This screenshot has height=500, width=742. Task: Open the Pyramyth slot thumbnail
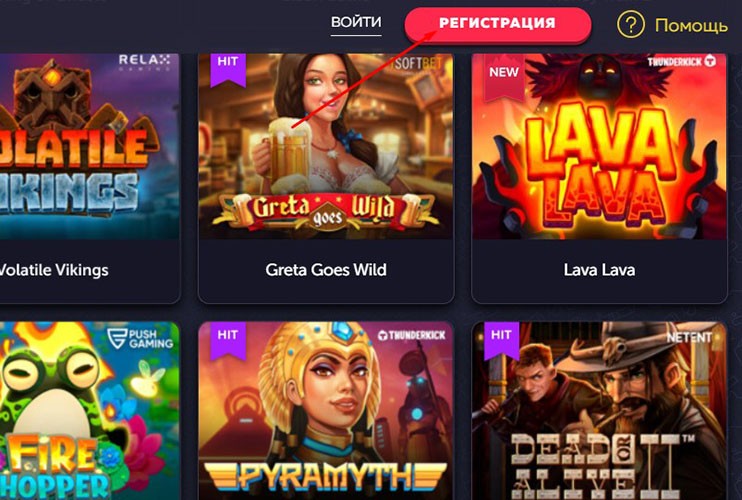point(326,411)
